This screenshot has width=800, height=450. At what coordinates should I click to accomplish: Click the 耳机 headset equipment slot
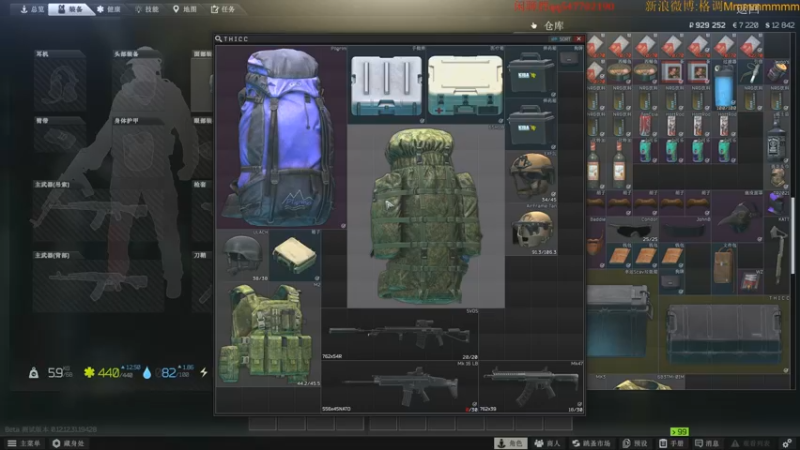(x=60, y=81)
